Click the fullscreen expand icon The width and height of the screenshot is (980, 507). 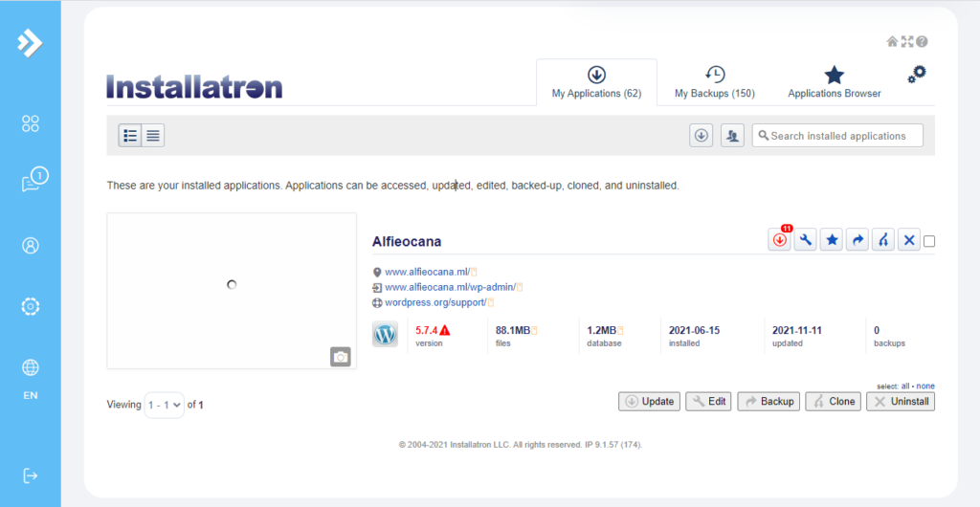click(907, 42)
